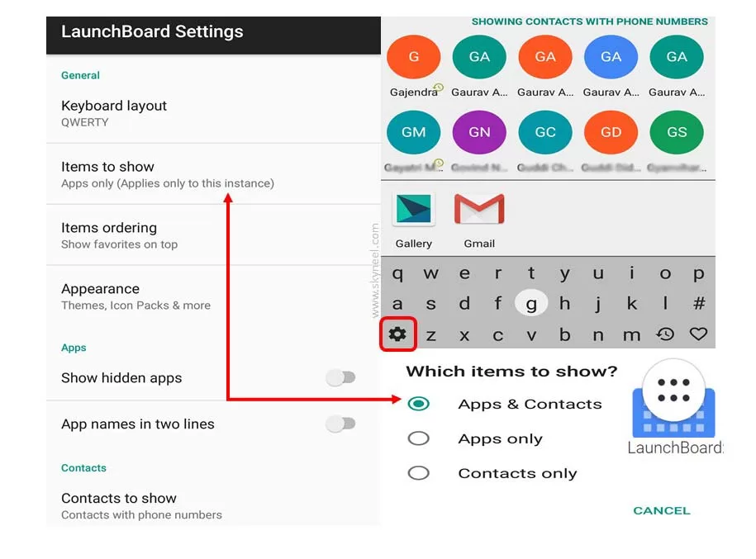
Task: Click the Contacts section header
Action: click(x=83, y=468)
